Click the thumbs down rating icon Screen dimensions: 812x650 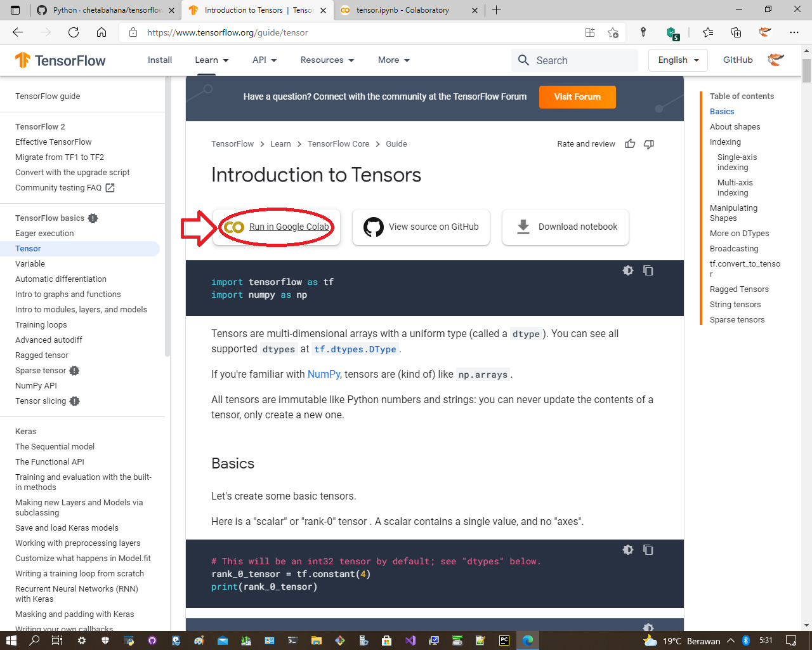click(x=648, y=144)
